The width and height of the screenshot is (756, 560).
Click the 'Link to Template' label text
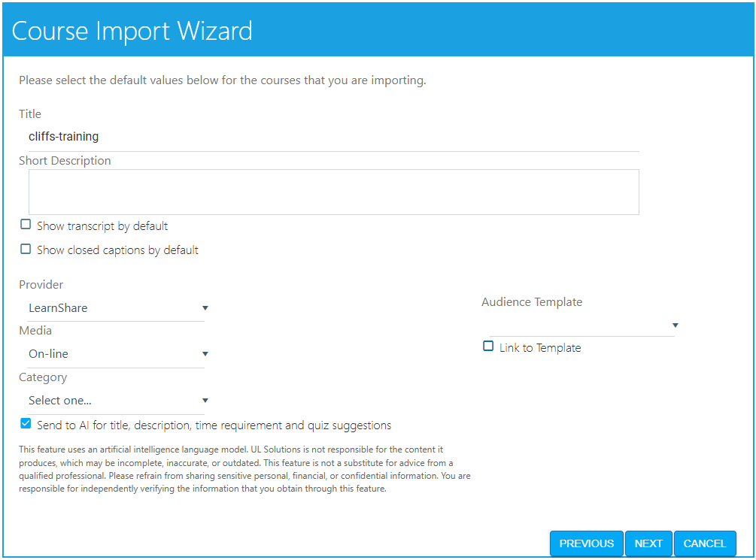tap(540, 348)
